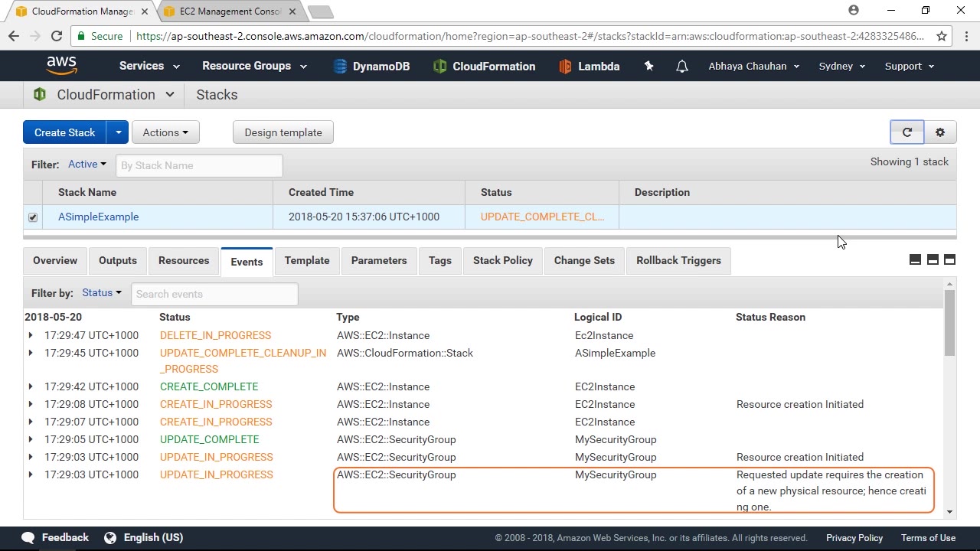The image size is (980, 551).
Task: Close the EC2 Management Console browser tab
Action: pyautogui.click(x=292, y=11)
